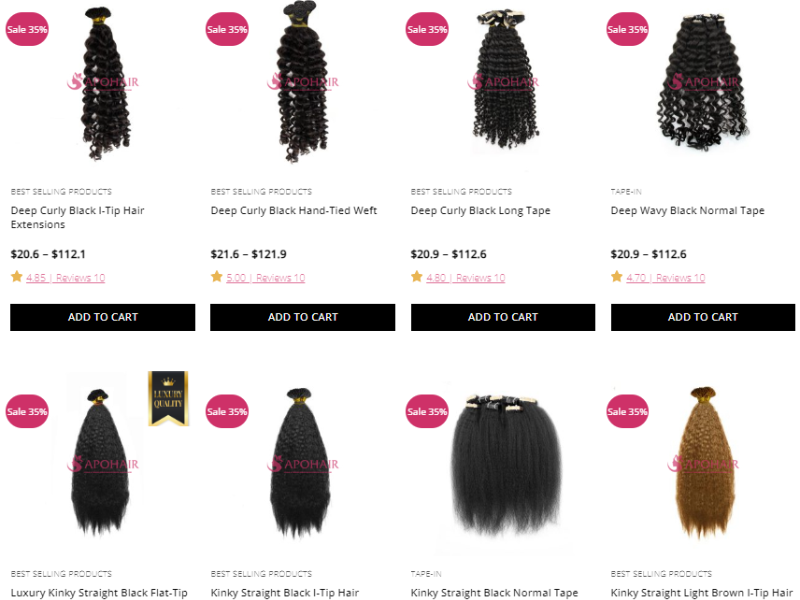This screenshot has width=800, height=600.
Task: Open the Tape-In category label above Deep Wavy Black
Action: tap(626, 192)
